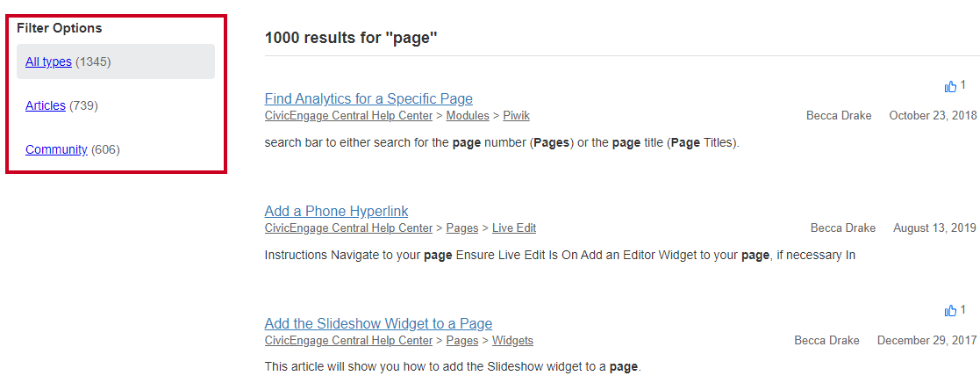Open the Add a Phone Hyperlink article

[x=336, y=211]
